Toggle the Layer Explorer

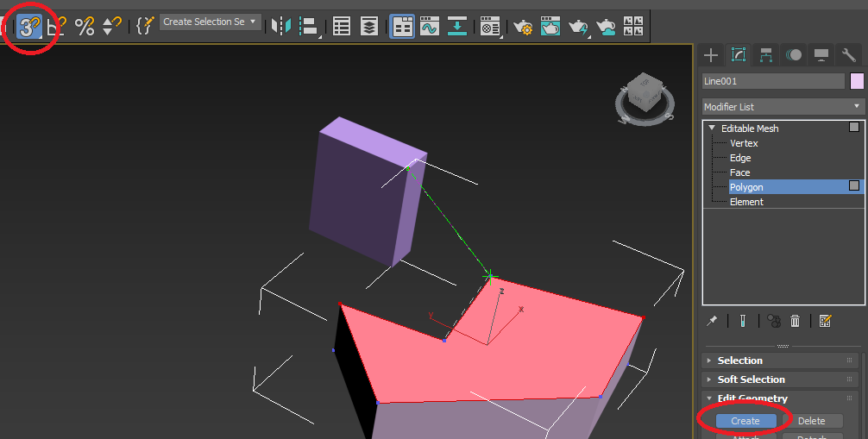(369, 26)
